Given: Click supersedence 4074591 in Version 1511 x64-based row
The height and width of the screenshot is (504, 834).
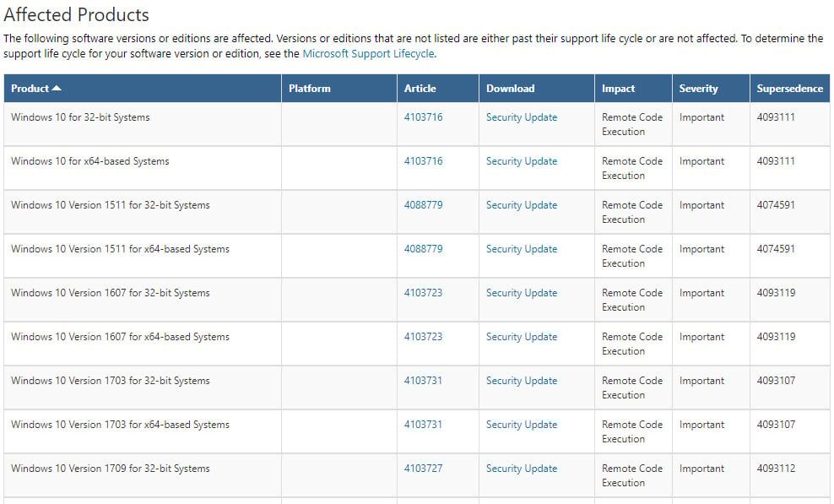Looking at the screenshot, I should (x=776, y=248).
